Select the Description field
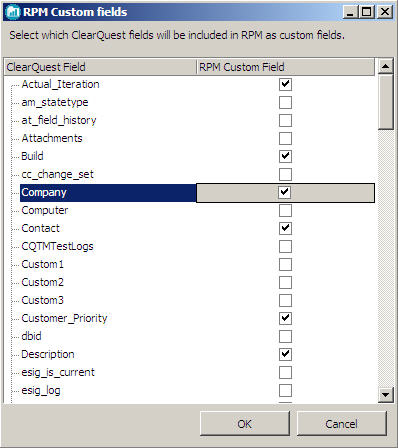Viewport: 398px width, 448px height. coord(48,354)
